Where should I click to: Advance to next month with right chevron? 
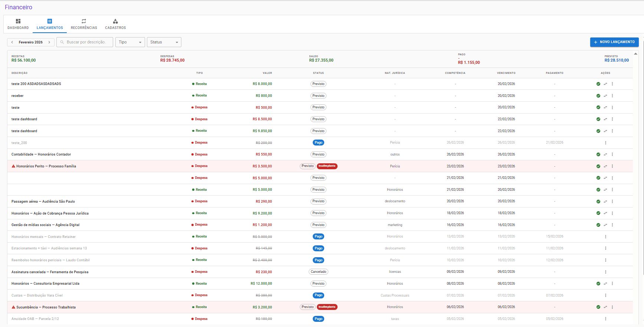pos(49,42)
